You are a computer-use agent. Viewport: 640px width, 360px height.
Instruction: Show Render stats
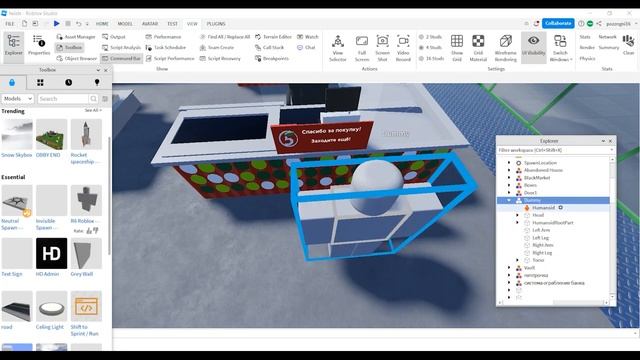(587, 47)
